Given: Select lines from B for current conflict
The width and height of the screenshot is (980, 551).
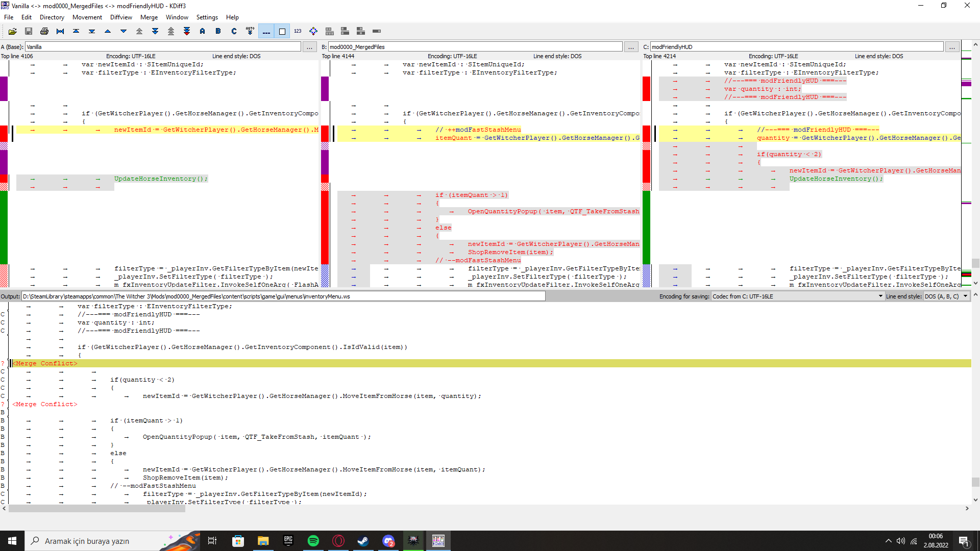Looking at the screenshot, I should (218, 32).
